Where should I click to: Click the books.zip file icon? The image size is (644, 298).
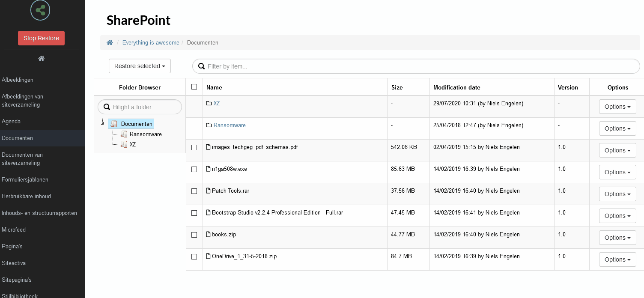click(x=209, y=234)
